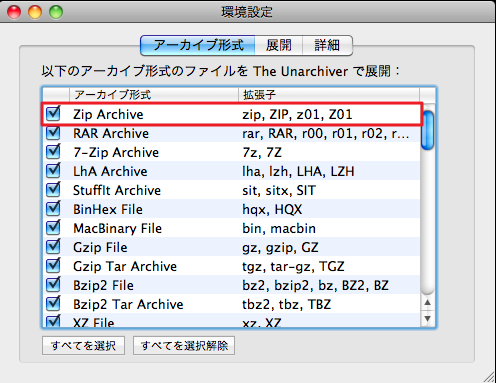
Task: Toggle the MacBinary File checkbox
Action: click(53, 228)
